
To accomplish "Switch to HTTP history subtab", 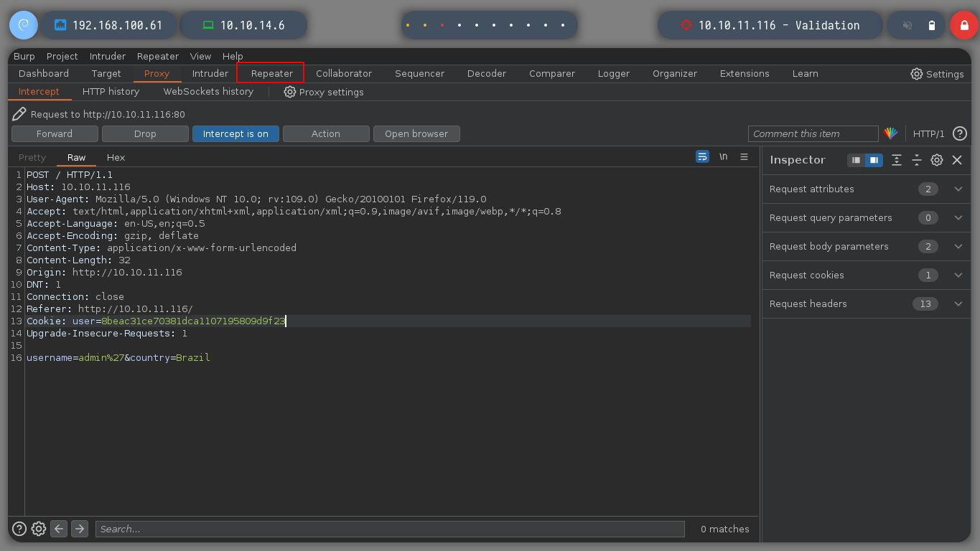I will click(111, 92).
